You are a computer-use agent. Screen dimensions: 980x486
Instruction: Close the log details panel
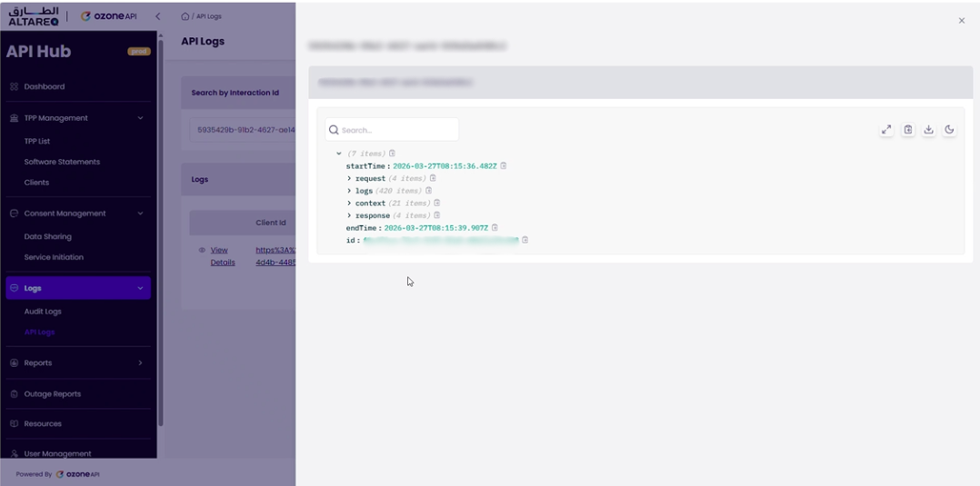pyautogui.click(x=961, y=21)
